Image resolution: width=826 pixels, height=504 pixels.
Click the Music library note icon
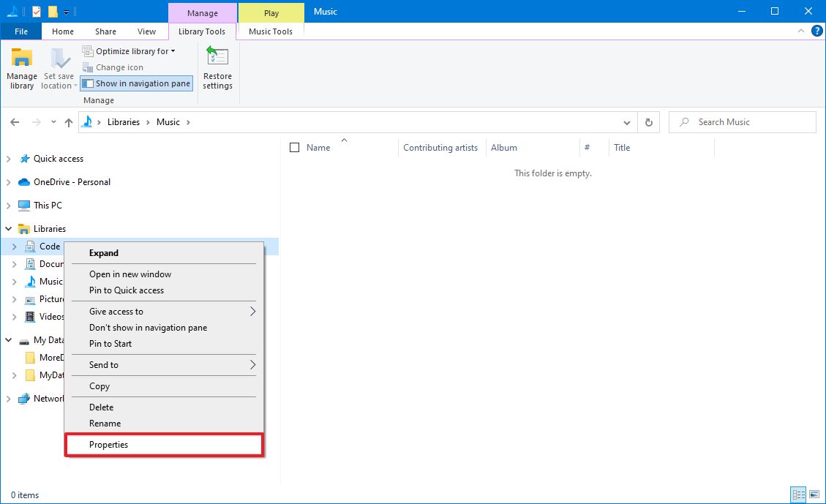coord(31,281)
